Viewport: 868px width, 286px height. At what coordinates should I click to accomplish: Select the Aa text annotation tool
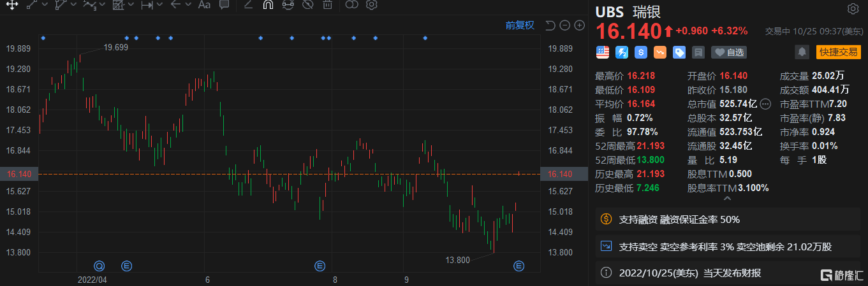[204, 5]
